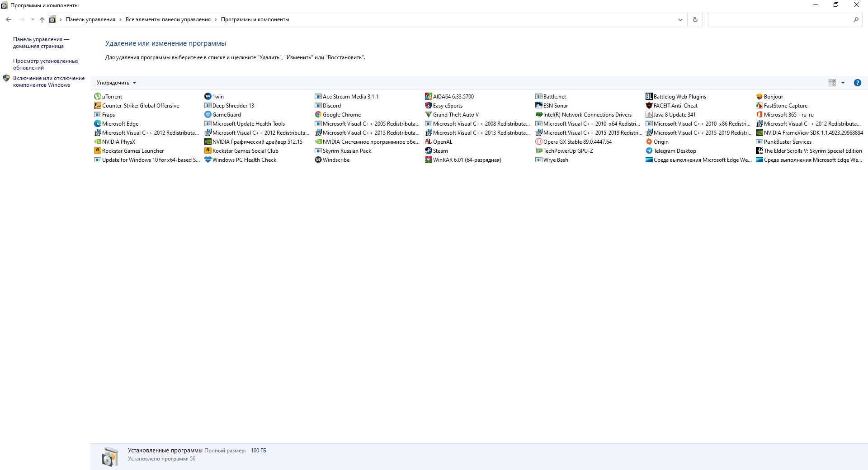Image resolution: width=868 pixels, height=470 pixels.
Task: Select Intel(R) Network Connections Drivers
Action: (583, 115)
